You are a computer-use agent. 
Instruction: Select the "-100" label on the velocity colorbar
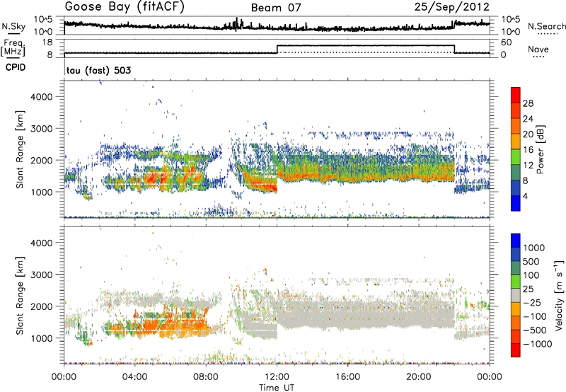pyautogui.click(x=535, y=316)
